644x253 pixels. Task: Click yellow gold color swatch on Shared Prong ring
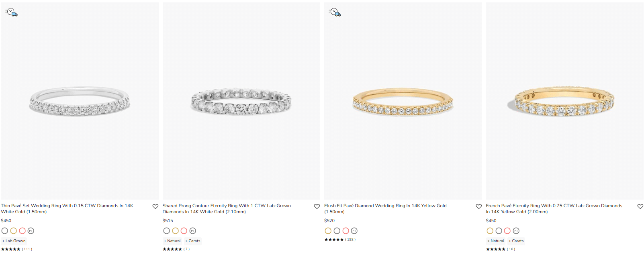(x=176, y=231)
